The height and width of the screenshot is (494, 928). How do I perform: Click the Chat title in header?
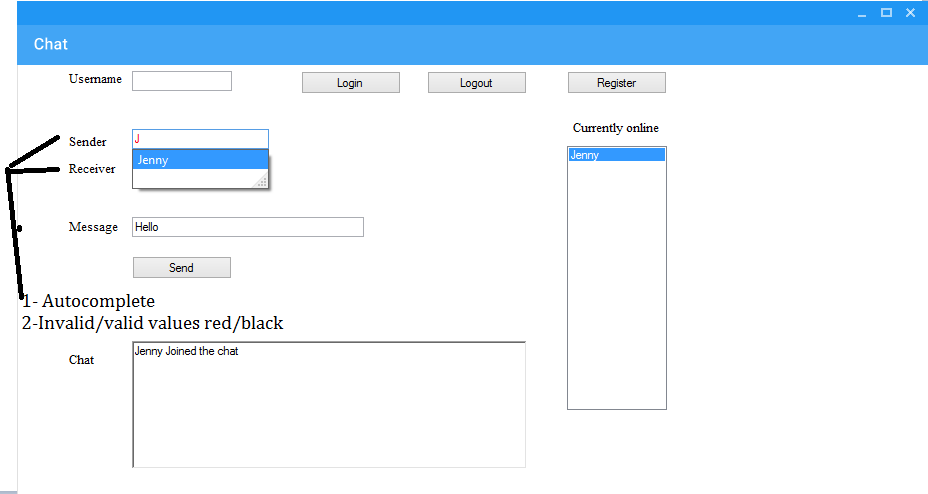[x=51, y=44]
